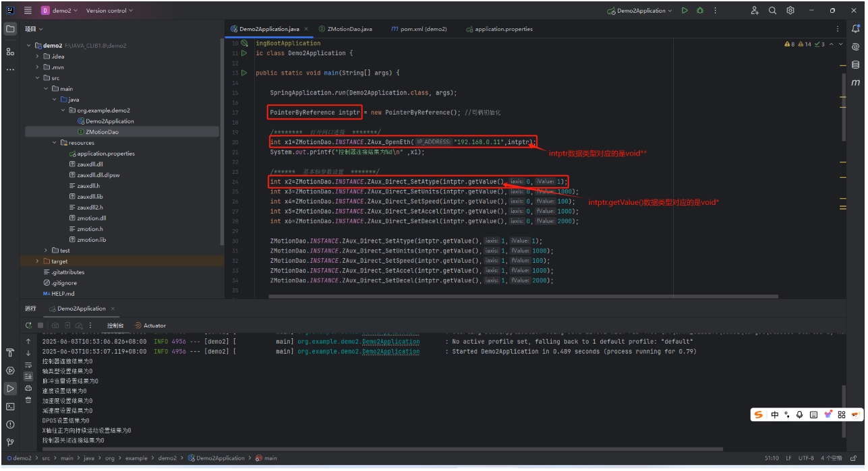This screenshot has height=471, width=868.
Task: Click the 8 warnings inspection indicator
Action: point(789,44)
